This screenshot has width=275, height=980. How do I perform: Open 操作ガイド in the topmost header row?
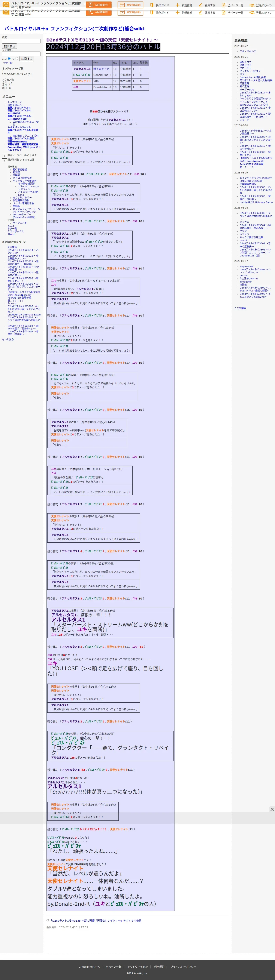point(159,5)
